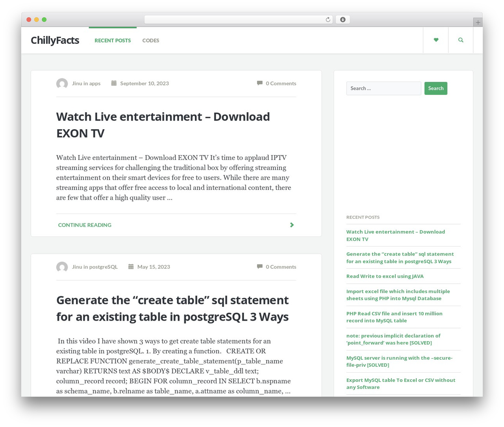Click the green Search button in sidebar
Image resolution: width=504 pixels, height=427 pixels.
pos(436,88)
